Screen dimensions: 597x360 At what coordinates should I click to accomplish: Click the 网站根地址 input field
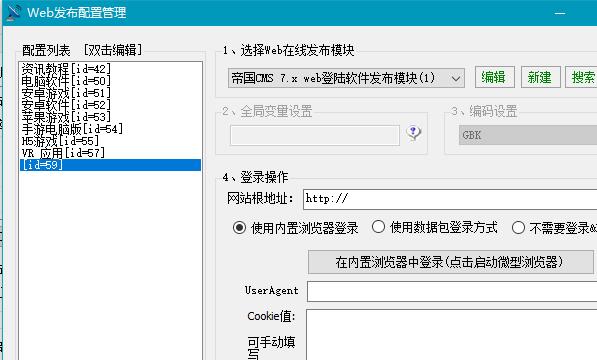(x=450, y=199)
